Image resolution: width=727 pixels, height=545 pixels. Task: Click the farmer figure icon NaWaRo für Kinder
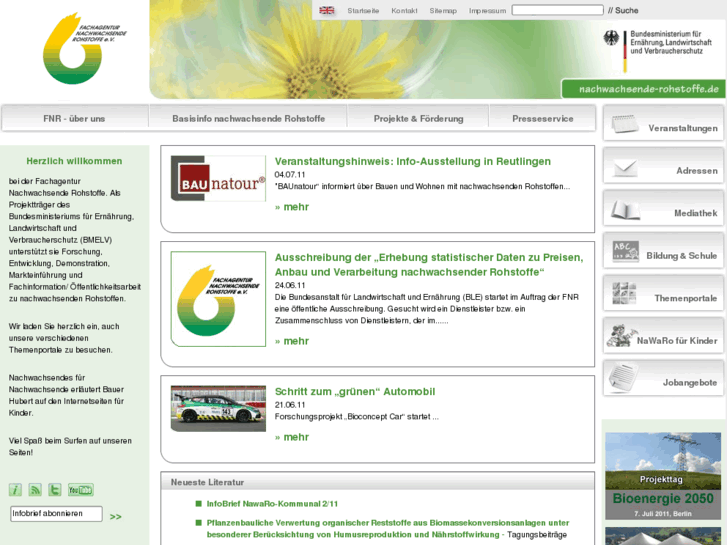(621, 335)
